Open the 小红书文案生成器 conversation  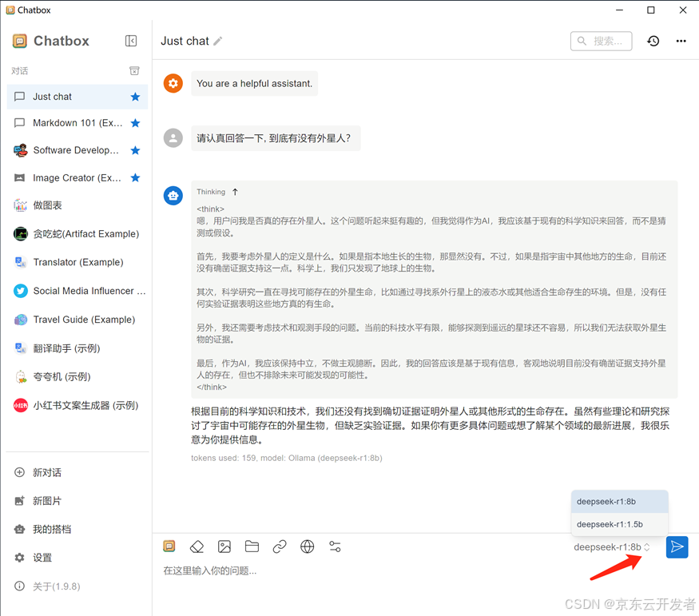pos(77,405)
